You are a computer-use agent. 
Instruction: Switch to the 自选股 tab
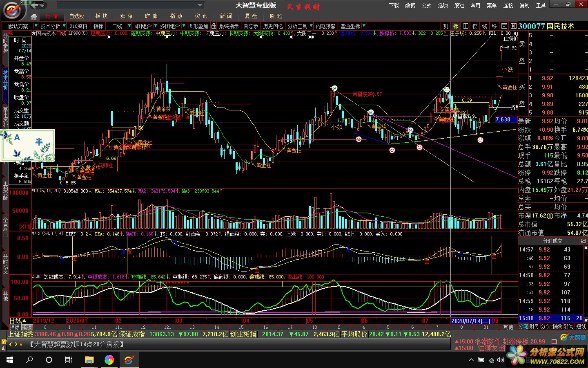[x=76, y=16]
